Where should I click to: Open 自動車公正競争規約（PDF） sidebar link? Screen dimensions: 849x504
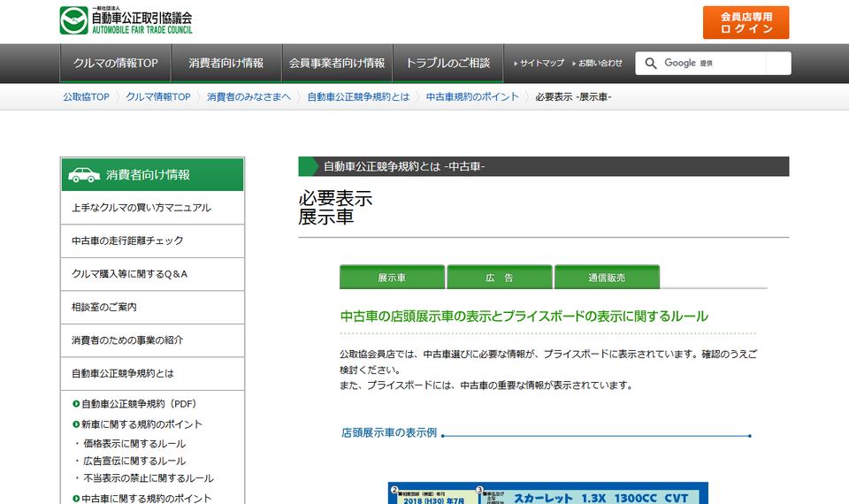click(139, 404)
